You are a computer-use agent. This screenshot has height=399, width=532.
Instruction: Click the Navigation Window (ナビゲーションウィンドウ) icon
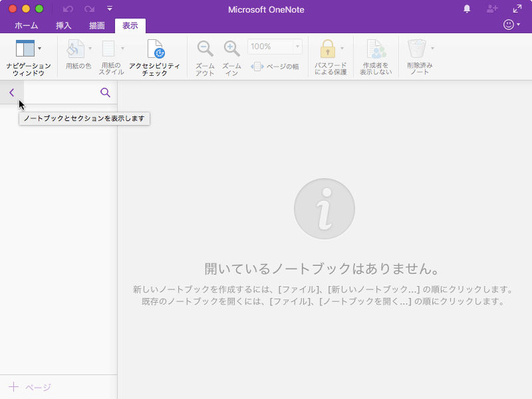pos(25,49)
